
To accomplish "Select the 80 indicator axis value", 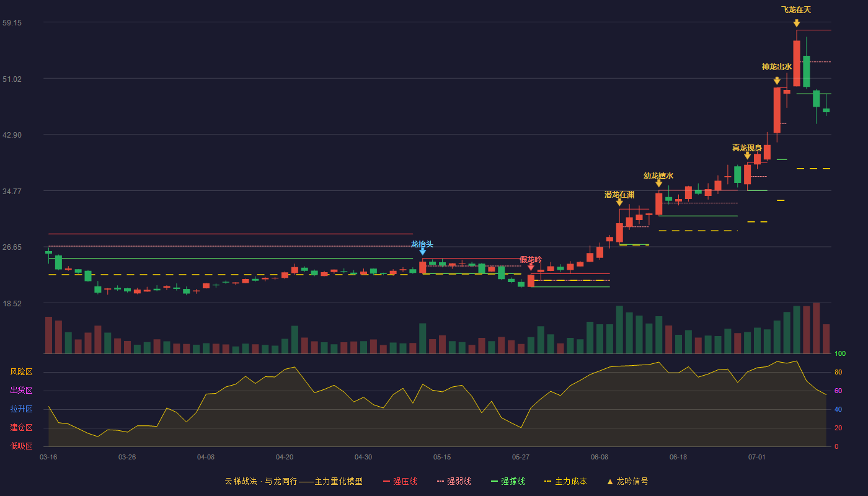I will pyautogui.click(x=838, y=372).
